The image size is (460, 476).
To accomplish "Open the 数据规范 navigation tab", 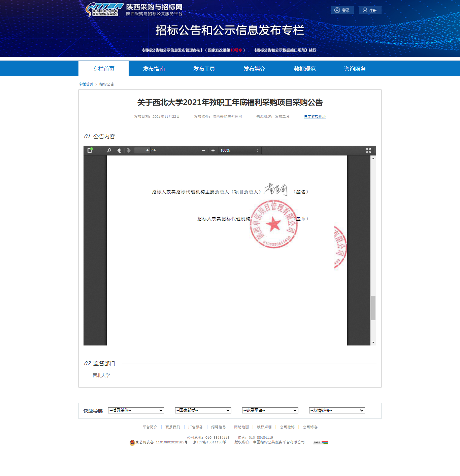I will click(x=304, y=69).
